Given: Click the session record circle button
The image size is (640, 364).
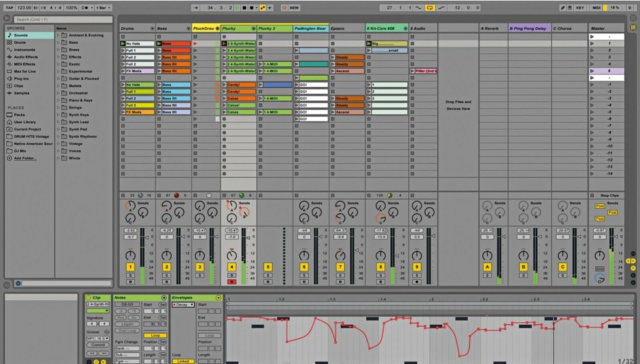Looking at the screenshot, I should [284, 8].
